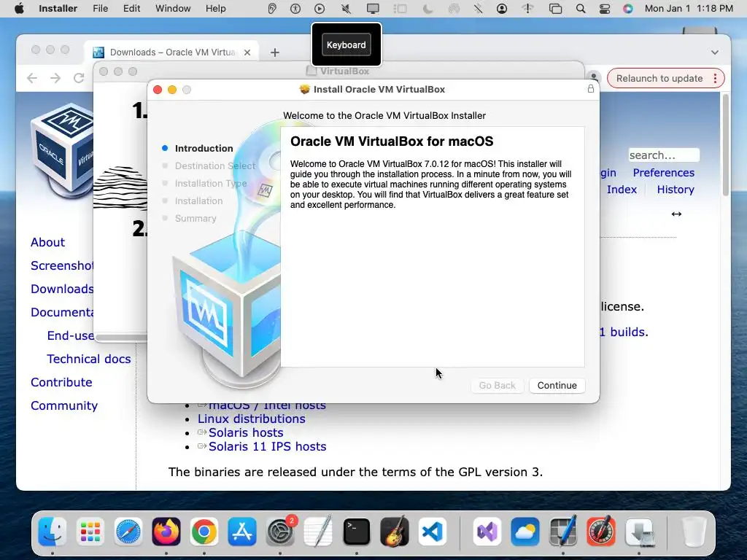
Task: Open the File menu
Action: (100, 9)
